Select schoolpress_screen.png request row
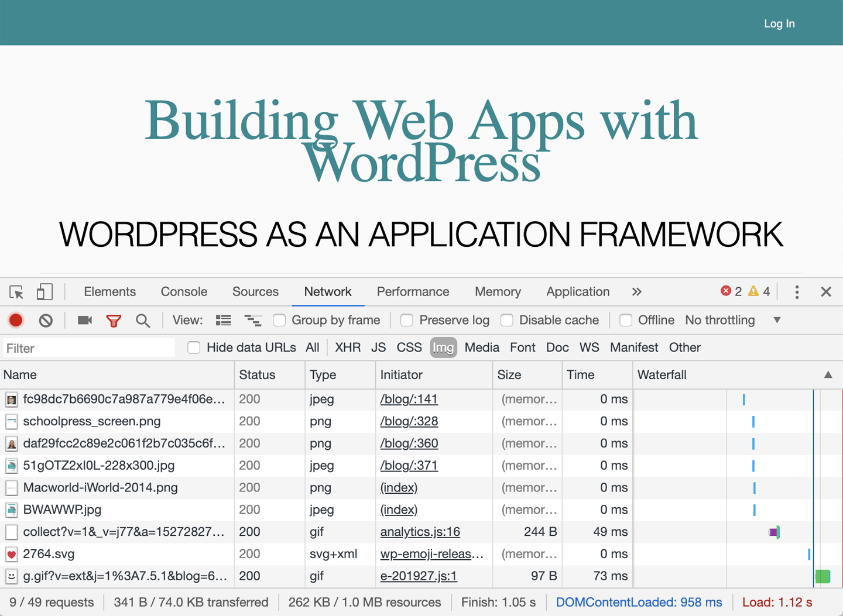The height and width of the screenshot is (616, 843). (x=421, y=422)
